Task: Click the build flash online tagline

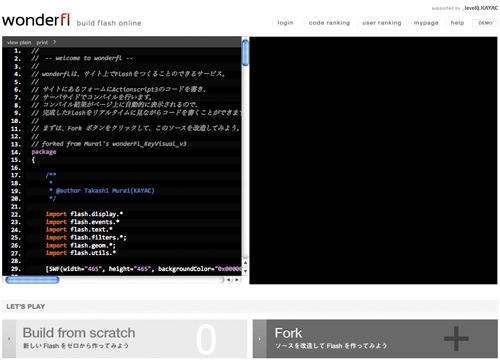Action: [109, 23]
